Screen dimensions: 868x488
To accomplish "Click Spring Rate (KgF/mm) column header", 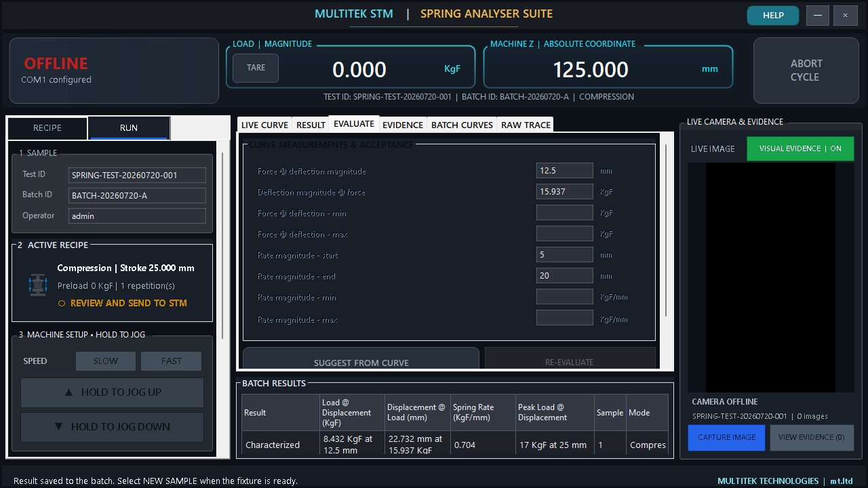I will coord(482,413).
